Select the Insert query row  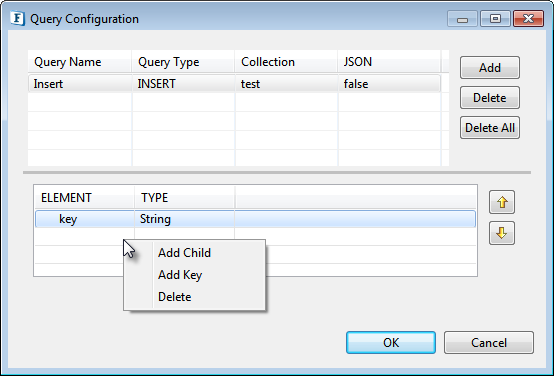tap(234, 84)
